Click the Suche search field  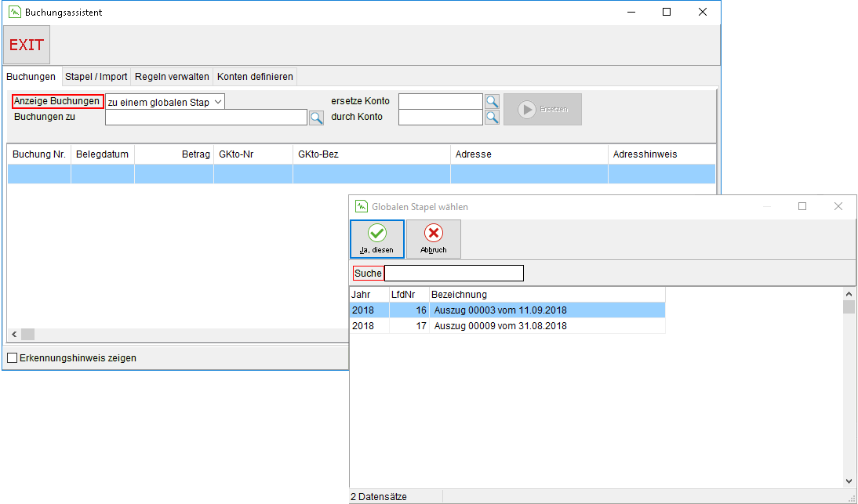[x=454, y=274]
